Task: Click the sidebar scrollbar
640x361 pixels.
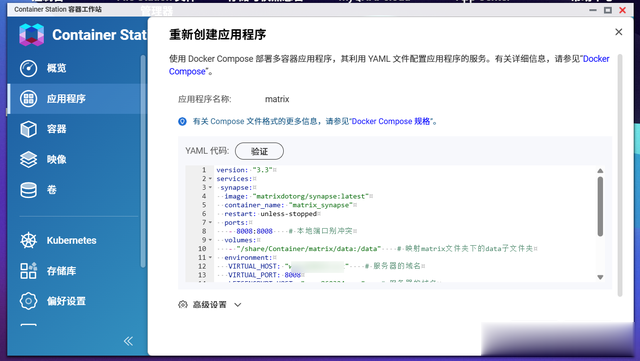Action: tap(143, 161)
